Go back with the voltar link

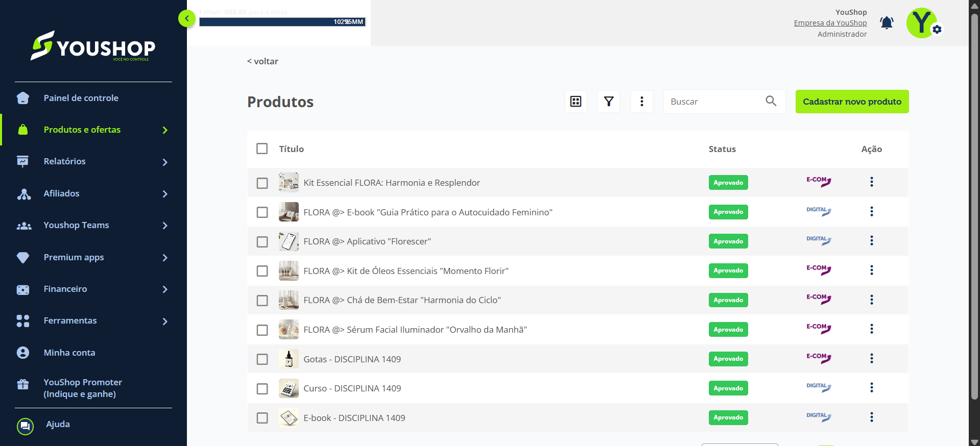tap(262, 61)
